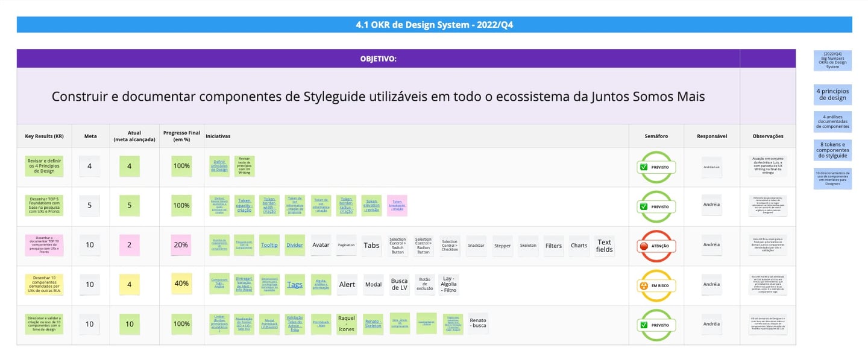Open the Tooltip link note
The height and width of the screenshot is (359, 868).
click(269, 245)
